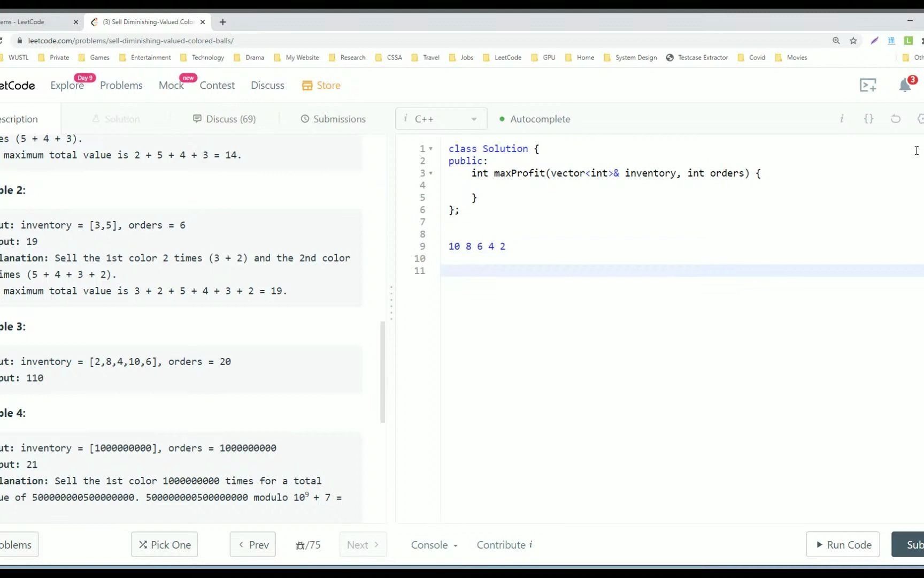Click the Output: 110 text
Screen dimensions: 924x578
pos(21,378)
